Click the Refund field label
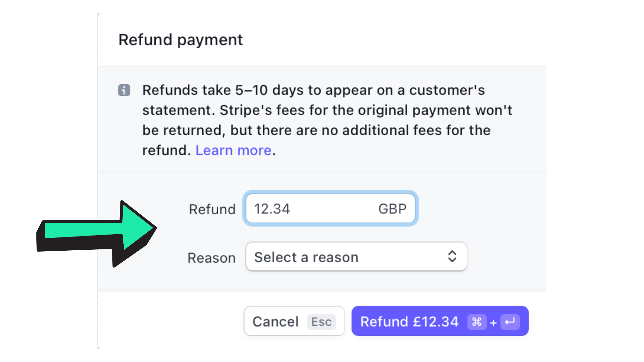 212,209
